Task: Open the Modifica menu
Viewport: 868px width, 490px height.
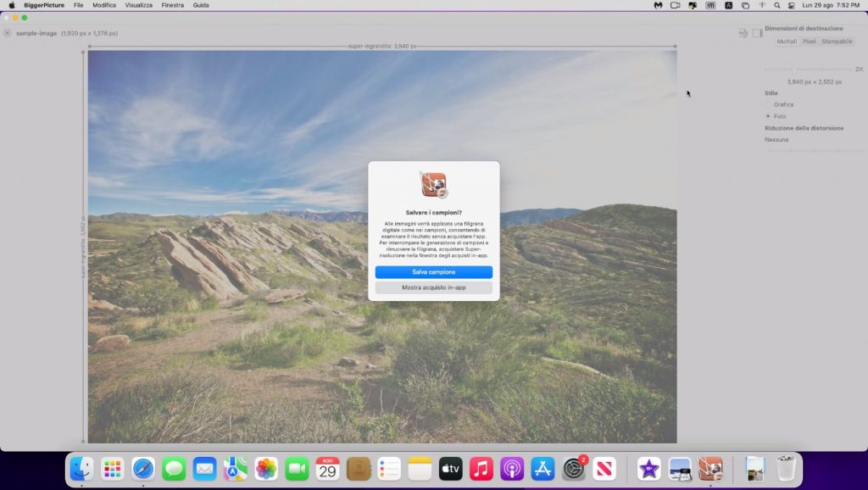Action: pyautogui.click(x=104, y=5)
